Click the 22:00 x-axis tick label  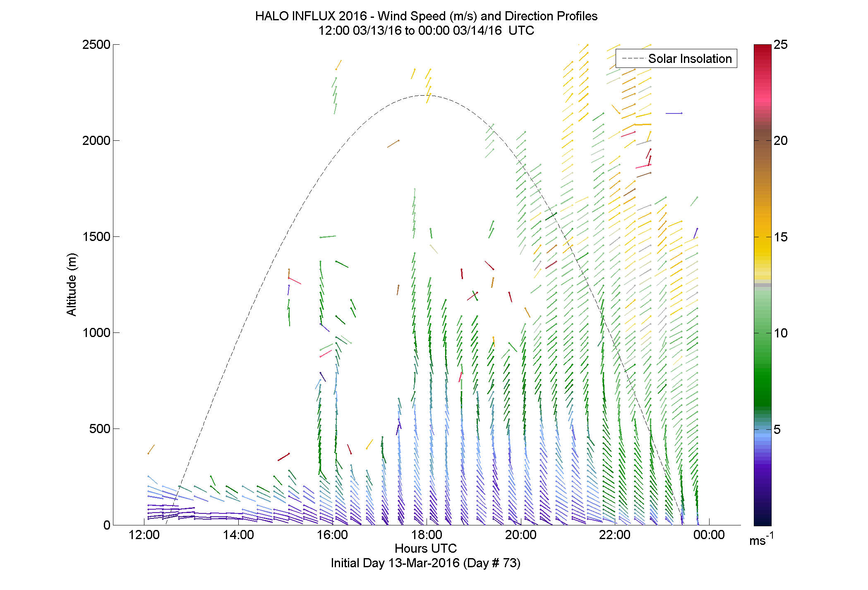(x=615, y=535)
